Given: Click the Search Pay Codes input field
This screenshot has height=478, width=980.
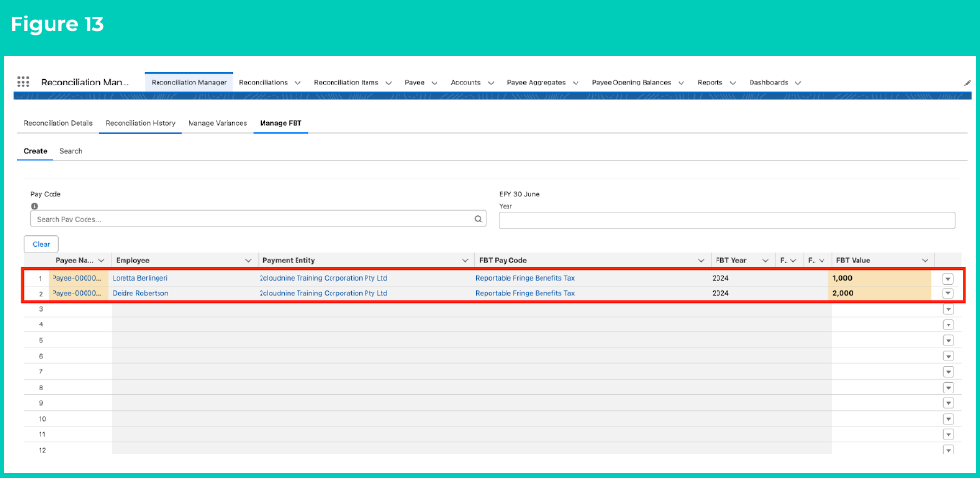Looking at the screenshot, I should tap(259, 219).
